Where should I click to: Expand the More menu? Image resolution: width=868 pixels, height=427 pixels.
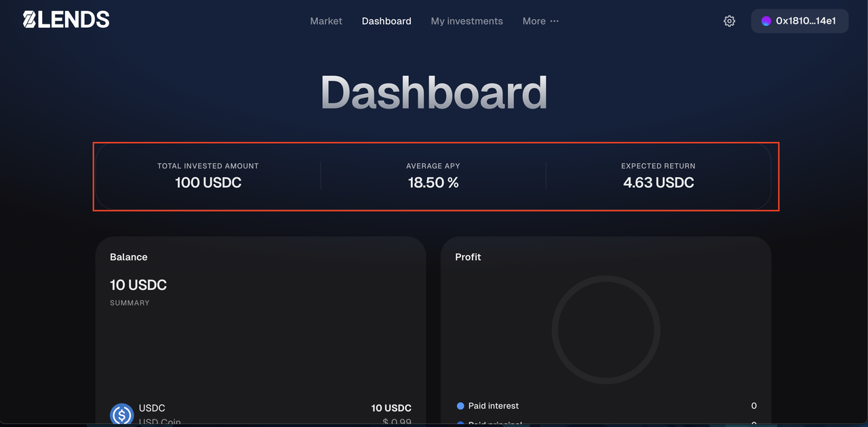pyautogui.click(x=540, y=21)
